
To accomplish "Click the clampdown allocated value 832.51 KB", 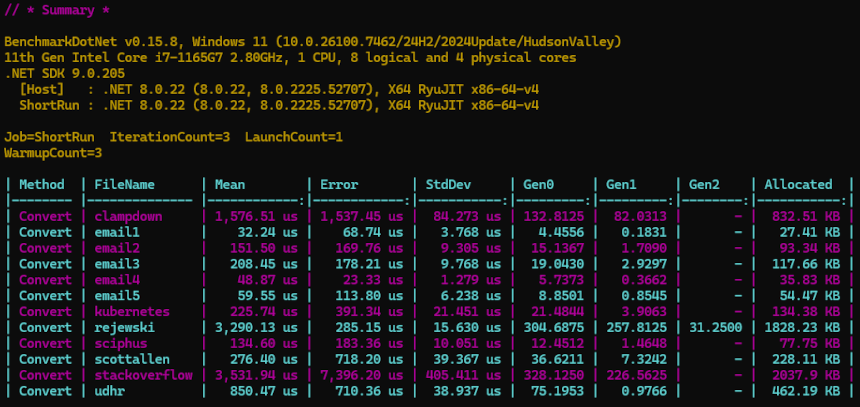I will [806, 217].
